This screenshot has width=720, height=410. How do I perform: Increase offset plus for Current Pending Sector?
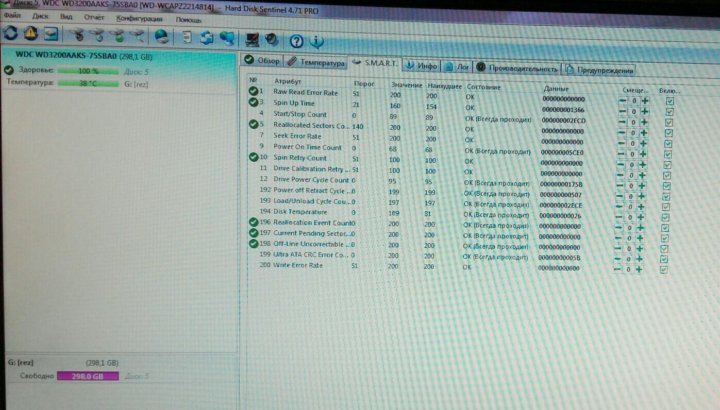point(640,238)
